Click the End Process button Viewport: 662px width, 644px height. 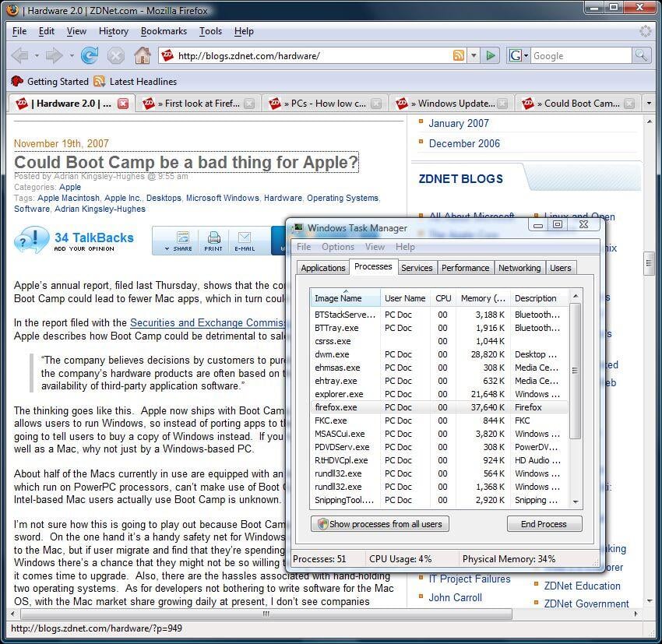coord(544,524)
